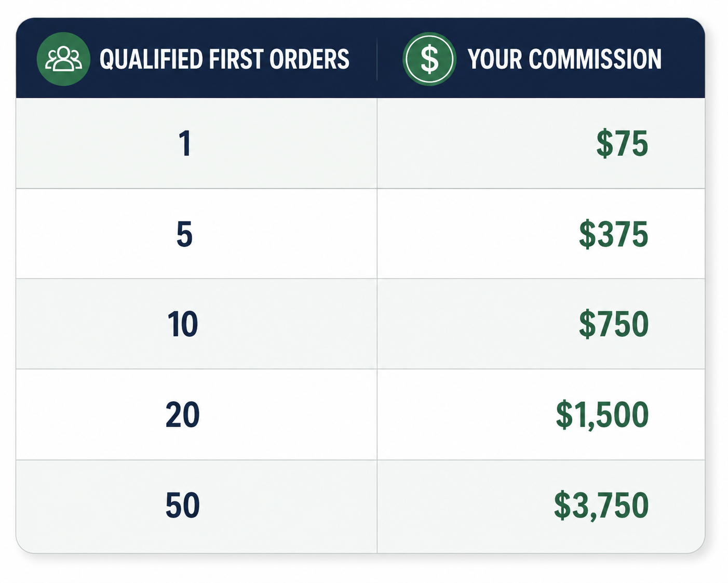
Task: Click the $750 commission amount
Action: (614, 324)
